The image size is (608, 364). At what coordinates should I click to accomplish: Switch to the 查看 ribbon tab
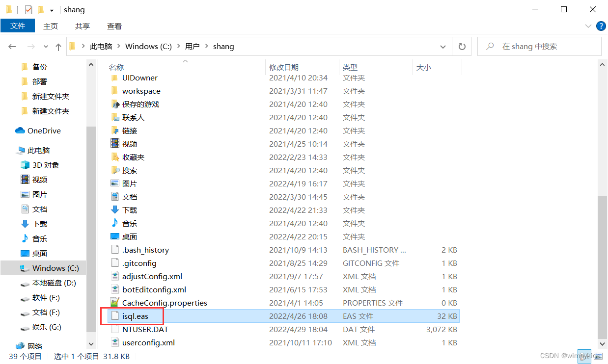pyautogui.click(x=114, y=26)
